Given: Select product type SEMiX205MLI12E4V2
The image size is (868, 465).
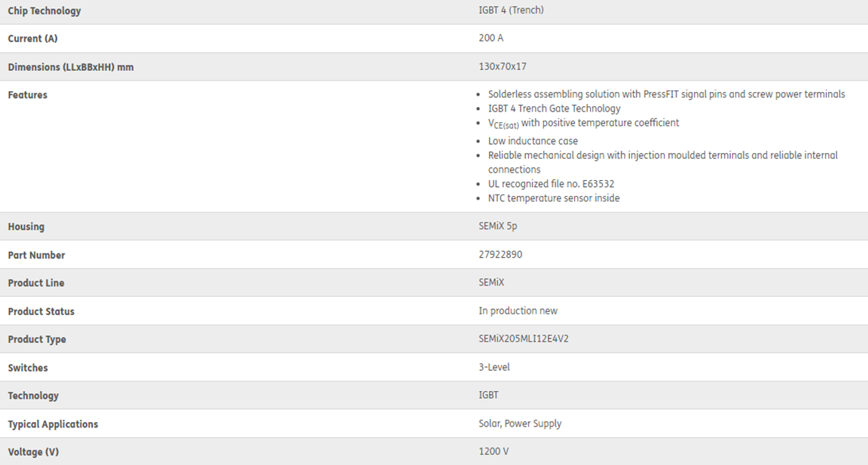Looking at the screenshot, I should pyautogui.click(x=524, y=339).
